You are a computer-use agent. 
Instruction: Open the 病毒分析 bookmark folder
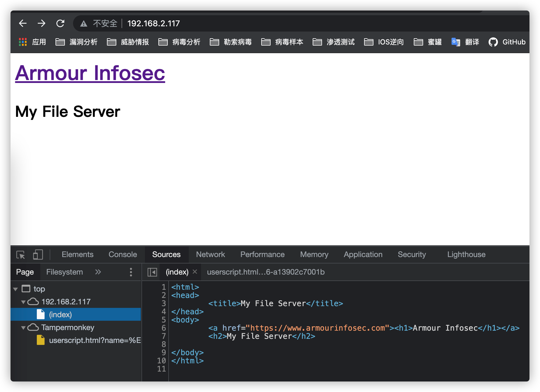click(x=179, y=42)
